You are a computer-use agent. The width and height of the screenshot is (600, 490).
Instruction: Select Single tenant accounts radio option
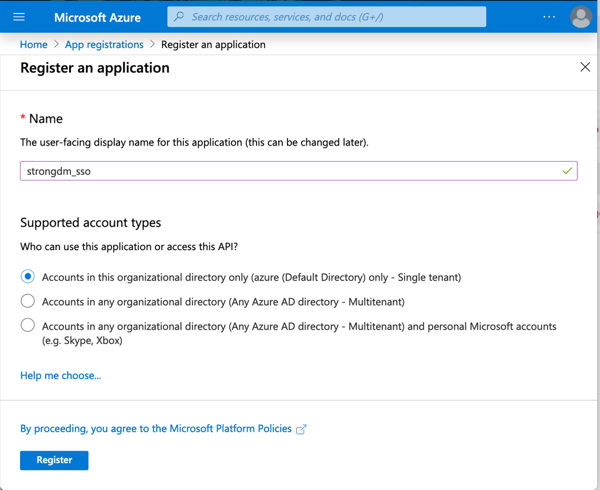coord(28,276)
